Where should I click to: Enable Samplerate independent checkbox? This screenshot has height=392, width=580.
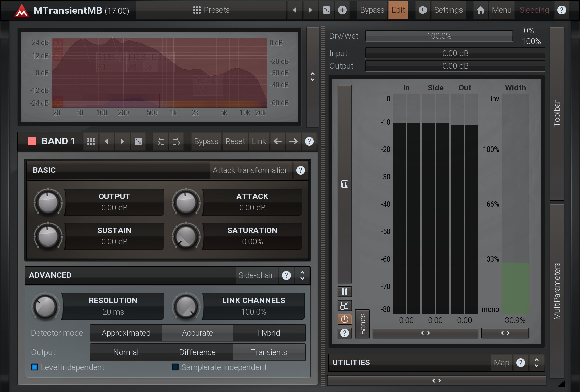coord(175,367)
